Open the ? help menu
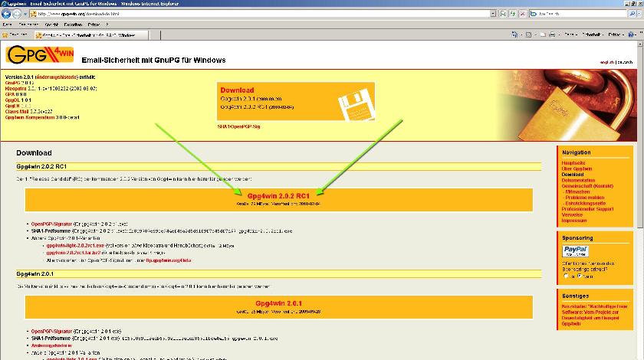 pos(107,25)
